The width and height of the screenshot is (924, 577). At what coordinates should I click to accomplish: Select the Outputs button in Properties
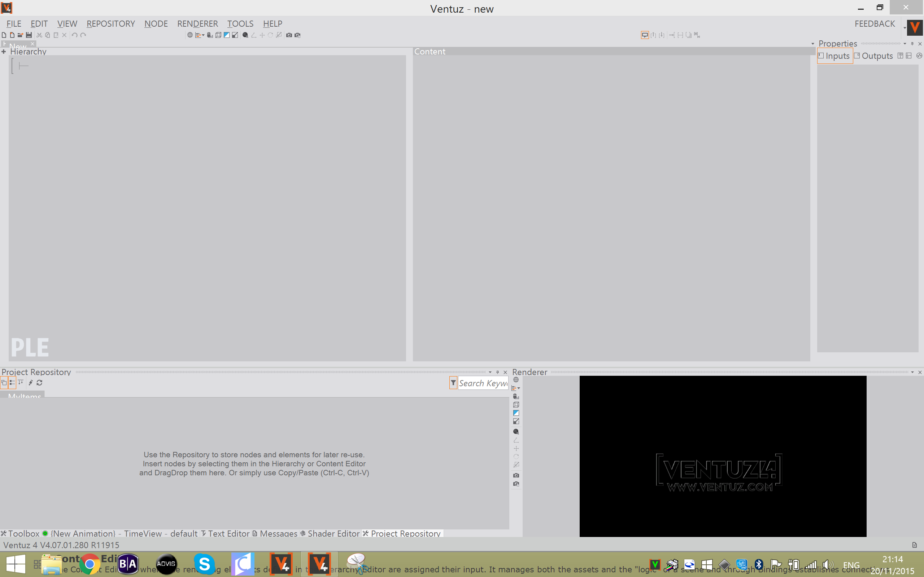pyautogui.click(x=873, y=56)
